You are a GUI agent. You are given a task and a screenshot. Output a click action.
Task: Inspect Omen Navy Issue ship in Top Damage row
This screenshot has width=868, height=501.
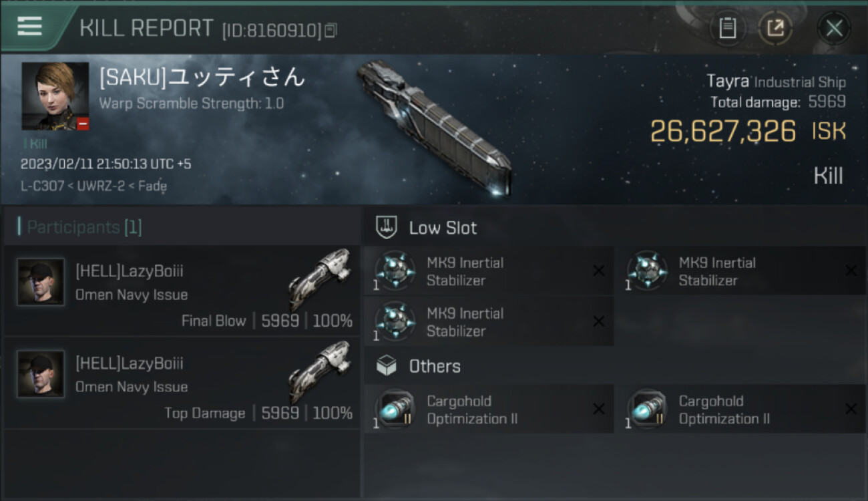[319, 371]
